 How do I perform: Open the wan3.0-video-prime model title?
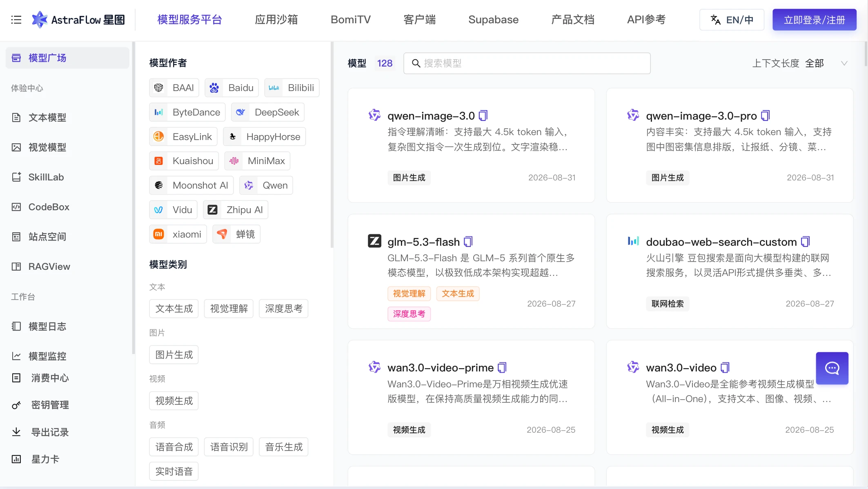(x=441, y=368)
